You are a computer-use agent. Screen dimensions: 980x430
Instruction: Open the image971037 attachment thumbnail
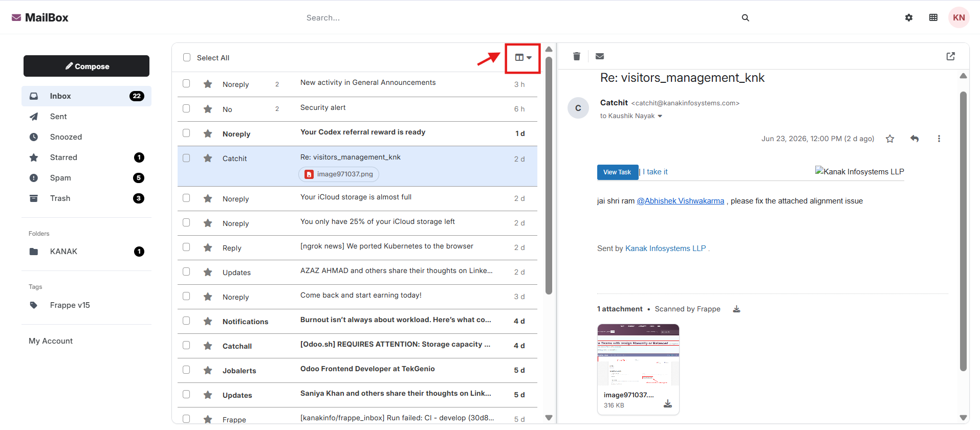pyautogui.click(x=638, y=355)
